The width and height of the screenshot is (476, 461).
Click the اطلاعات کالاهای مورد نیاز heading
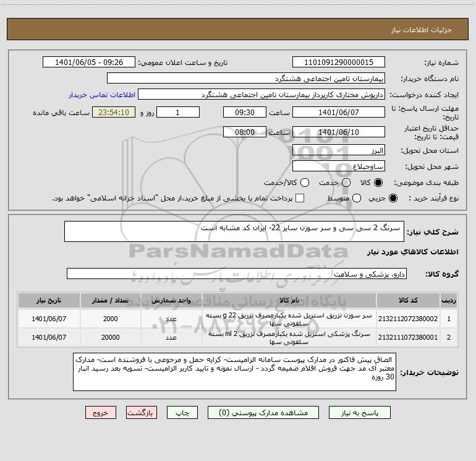click(412, 252)
